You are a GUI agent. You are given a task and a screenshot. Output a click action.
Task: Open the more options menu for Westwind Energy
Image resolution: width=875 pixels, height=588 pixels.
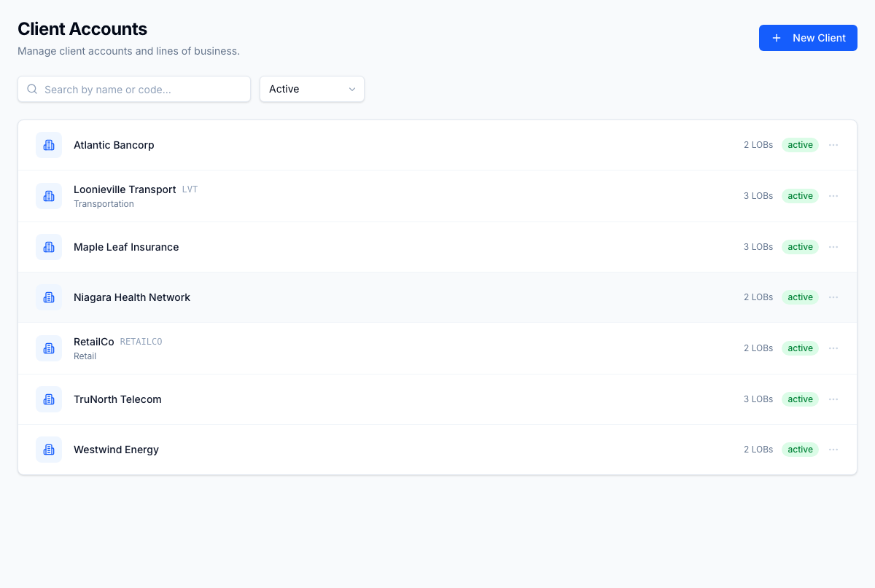(833, 450)
